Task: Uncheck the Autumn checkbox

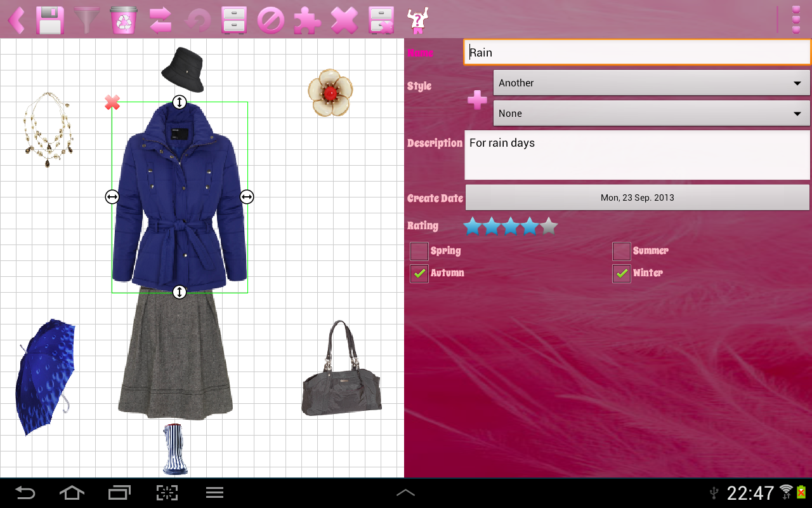Action: [x=419, y=273]
